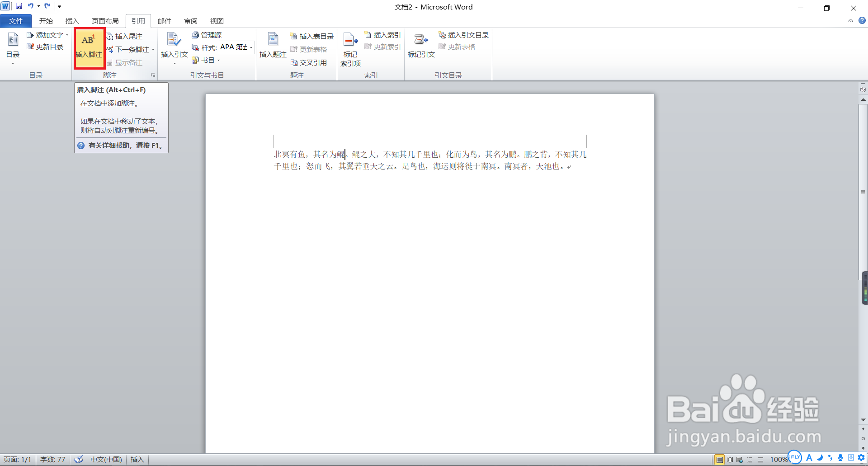Switch to the 插入 ribbon tab
Screen dimensions: 868x466
click(72, 21)
